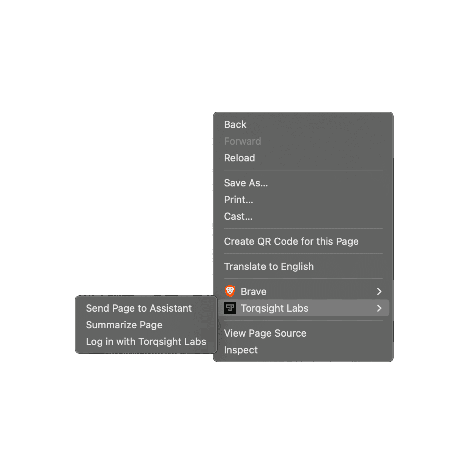Click the disabled Forward entry
The image size is (476, 476).
point(303,141)
